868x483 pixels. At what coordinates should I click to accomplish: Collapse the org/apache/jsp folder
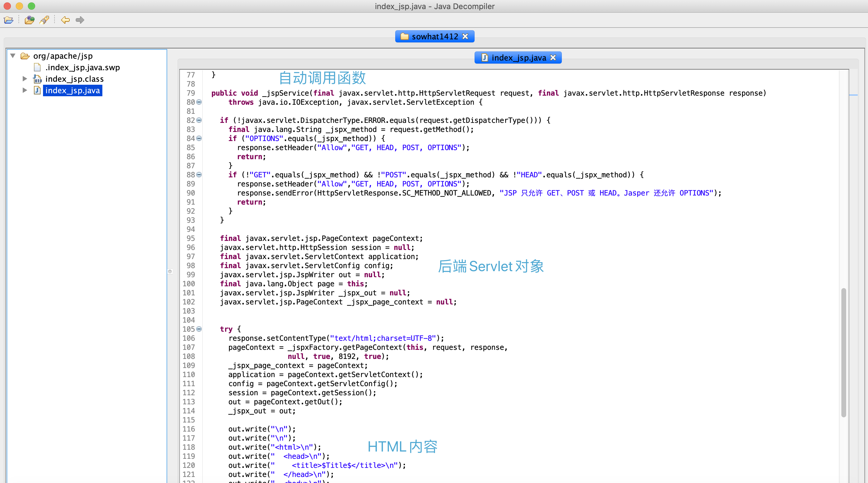point(13,56)
